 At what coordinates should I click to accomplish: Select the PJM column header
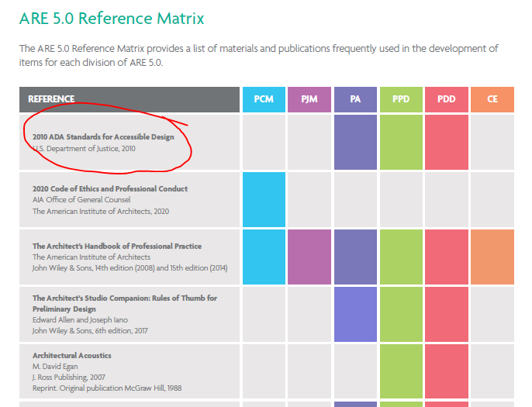309,99
